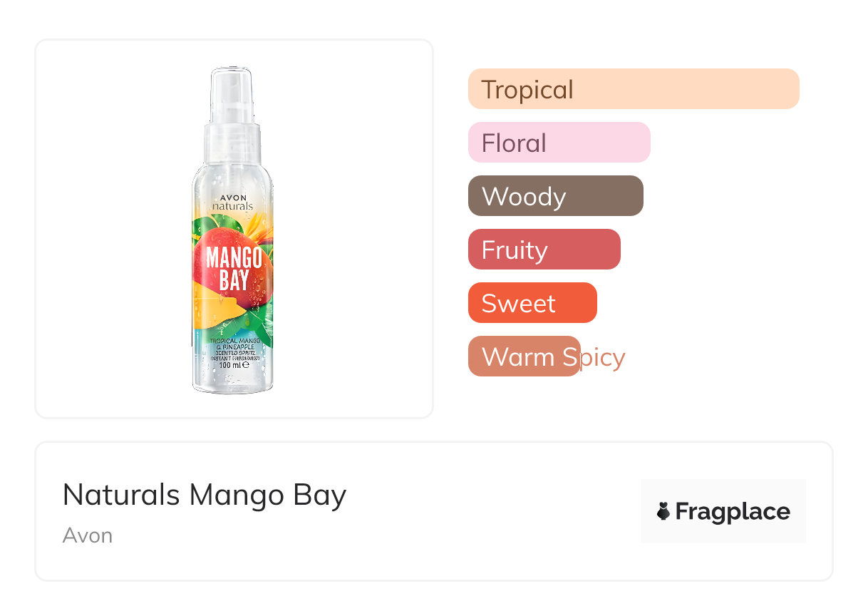Image resolution: width=868 pixels, height=616 pixels.
Task: Click the AVON naturals logo on bottle
Action: coord(232,201)
